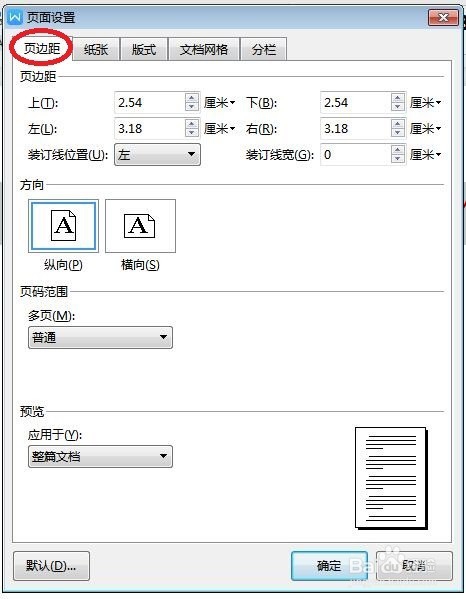Image resolution: width=466 pixels, height=599 pixels.
Task: Switch to the 分栏 tab
Action: click(264, 49)
